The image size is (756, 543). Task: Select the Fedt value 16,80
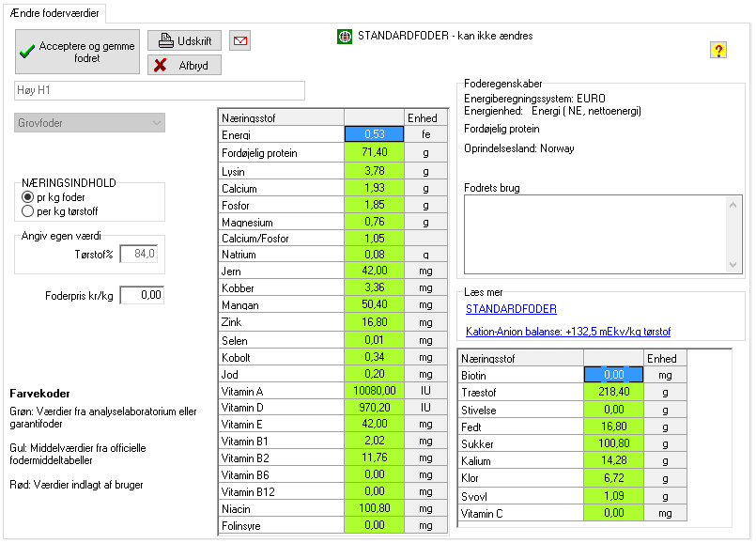point(613,427)
